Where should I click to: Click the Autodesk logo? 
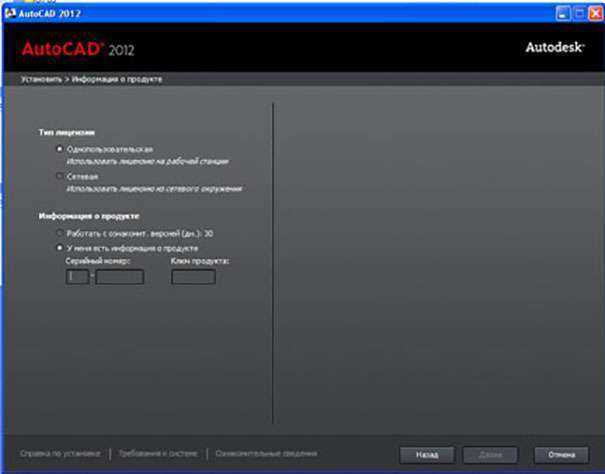click(555, 47)
